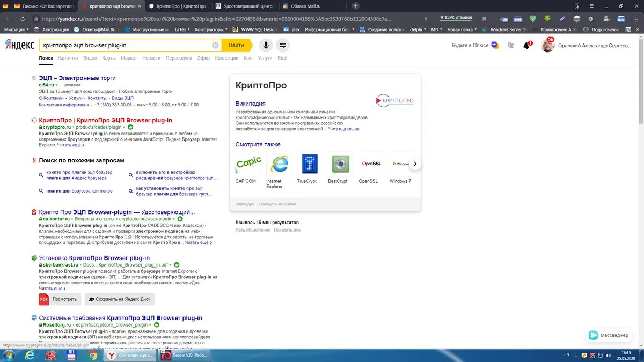
Task: Click the Yandex Collections icon next to bell
Action: pyautogui.click(x=511, y=46)
